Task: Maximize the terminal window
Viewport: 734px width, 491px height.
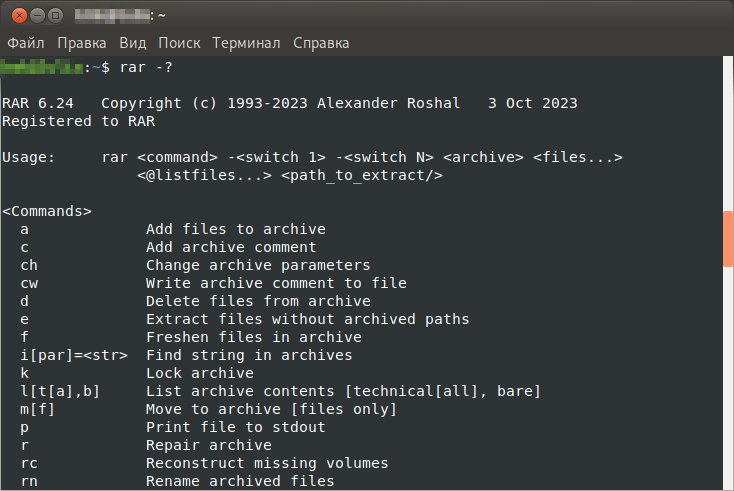Action: (x=54, y=16)
